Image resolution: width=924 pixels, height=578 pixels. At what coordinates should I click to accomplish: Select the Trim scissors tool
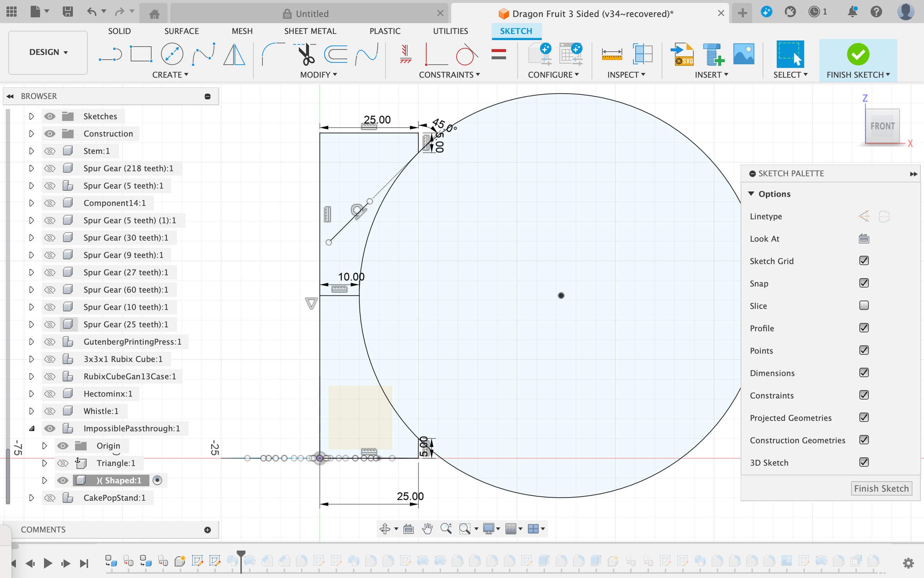pyautogui.click(x=306, y=54)
